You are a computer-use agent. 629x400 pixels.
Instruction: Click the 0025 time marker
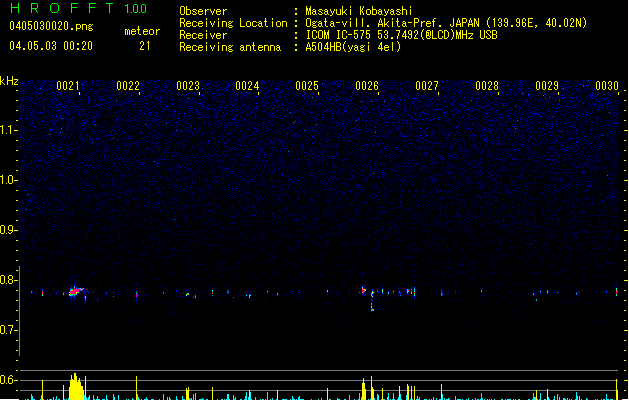pyautogui.click(x=307, y=86)
